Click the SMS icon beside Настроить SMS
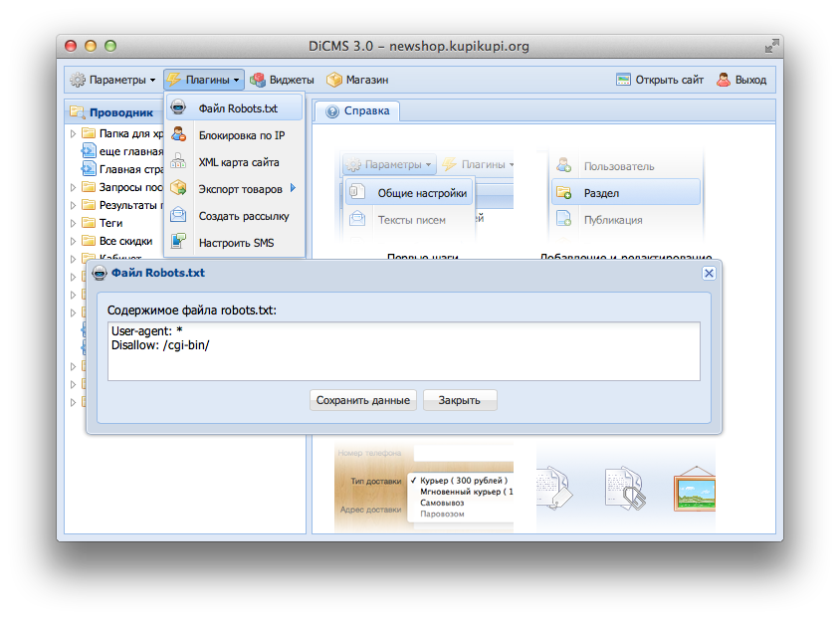The width and height of the screenshot is (840, 620). coord(178,241)
